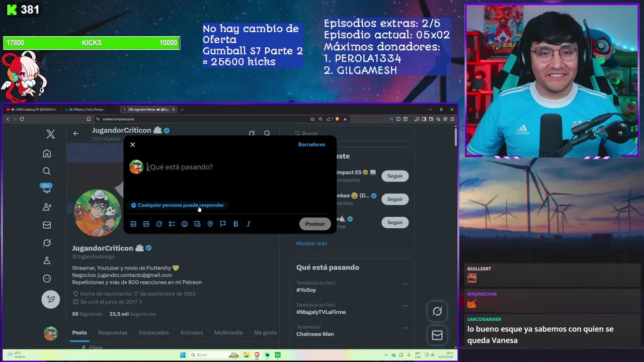Add a photo to the post
This screenshot has width=644, height=362.
pyautogui.click(x=133, y=224)
